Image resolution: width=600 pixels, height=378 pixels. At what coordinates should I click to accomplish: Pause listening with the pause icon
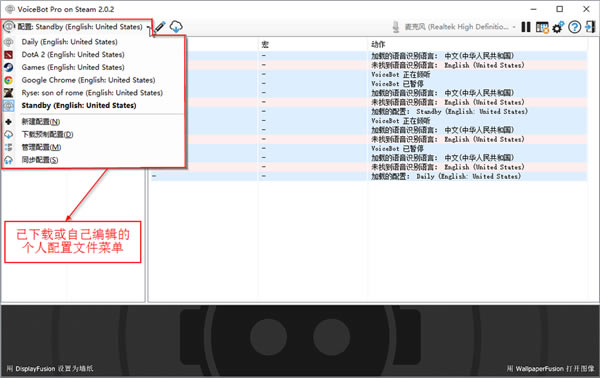(526, 27)
